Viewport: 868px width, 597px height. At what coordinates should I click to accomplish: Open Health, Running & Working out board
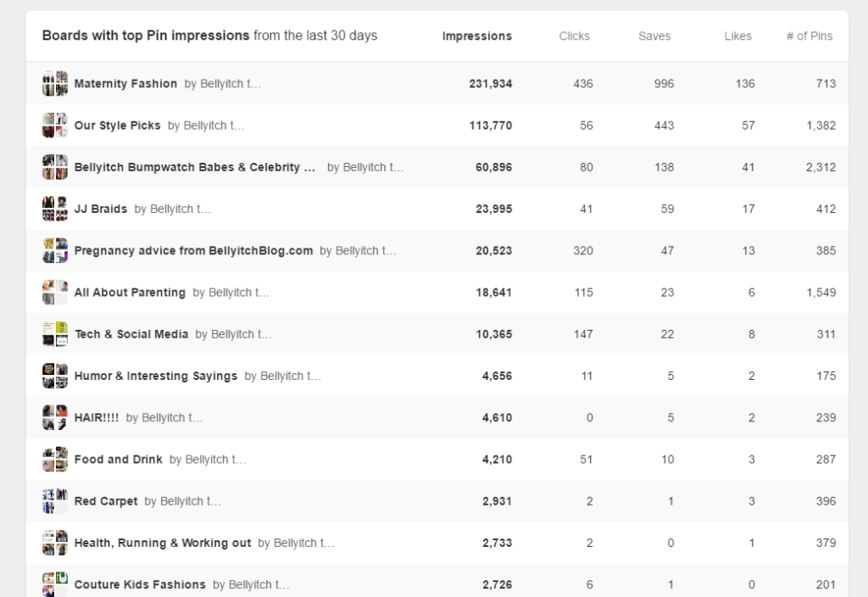(163, 544)
